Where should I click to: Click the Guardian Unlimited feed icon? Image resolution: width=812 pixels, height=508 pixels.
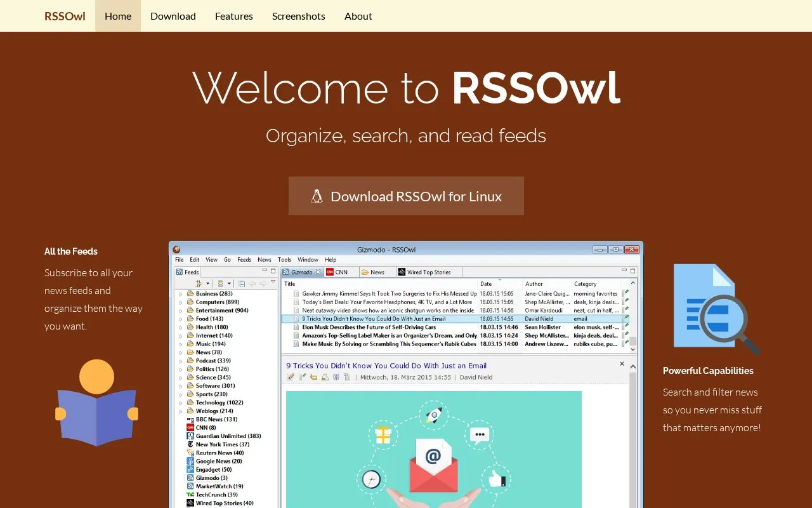point(190,436)
